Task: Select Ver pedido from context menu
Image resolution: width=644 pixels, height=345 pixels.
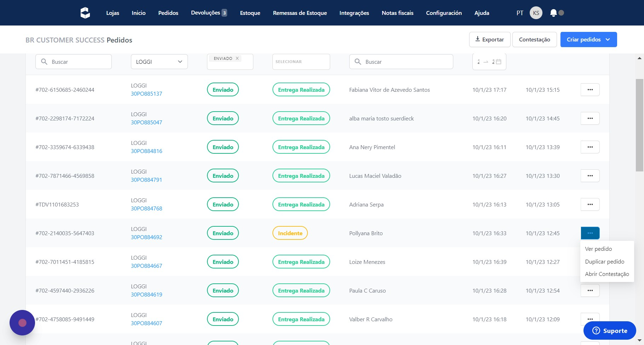Action: 598,249
